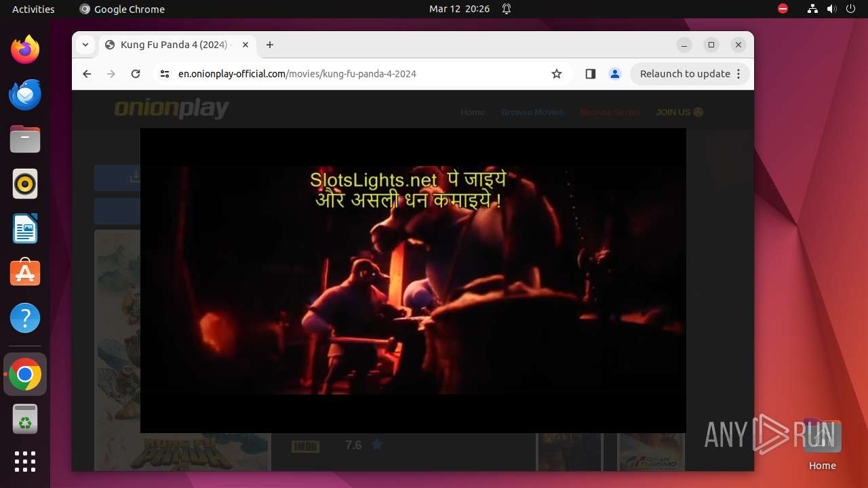Click the address bar URL
This screenshot has height=488, width=868.
coord(297,74)
